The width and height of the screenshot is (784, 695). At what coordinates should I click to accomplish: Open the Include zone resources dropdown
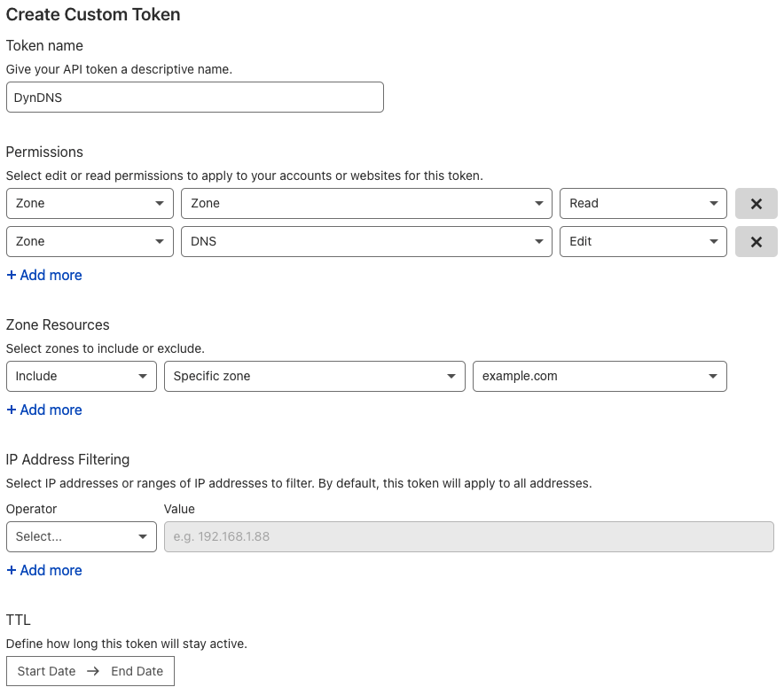coord(82,376)
